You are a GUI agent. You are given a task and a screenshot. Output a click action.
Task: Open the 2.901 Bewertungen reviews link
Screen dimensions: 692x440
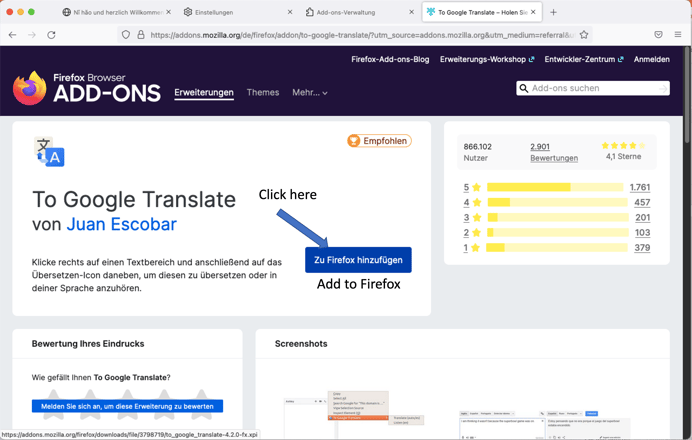pos(553,152)
